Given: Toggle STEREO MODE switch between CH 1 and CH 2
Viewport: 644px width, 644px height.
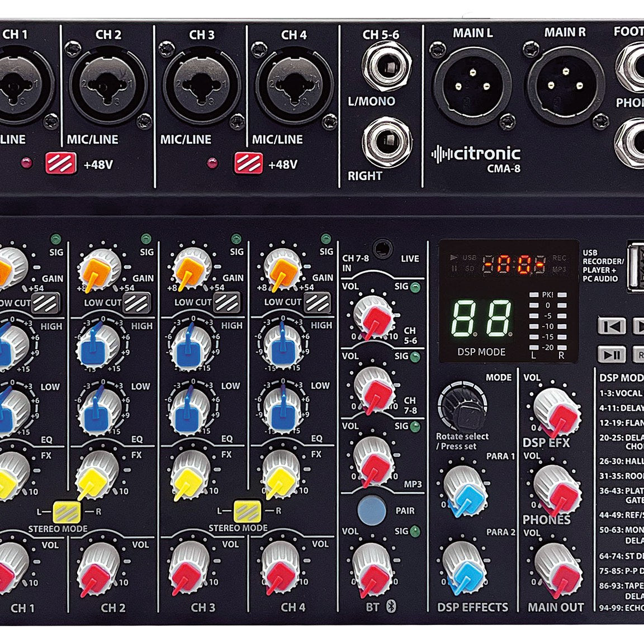Looking at the screenshot, I should (x=67, y=512).
